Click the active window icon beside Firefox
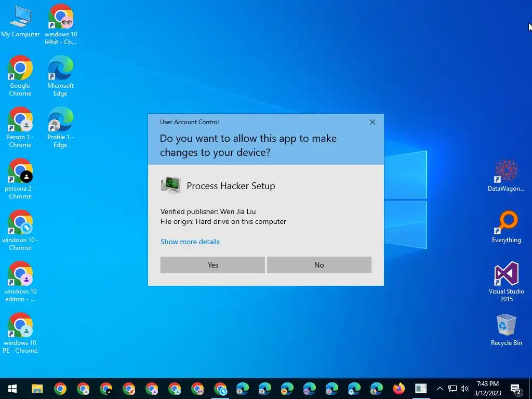The height and width of the screenshot is (399, 532). click(x=421, y=389)
